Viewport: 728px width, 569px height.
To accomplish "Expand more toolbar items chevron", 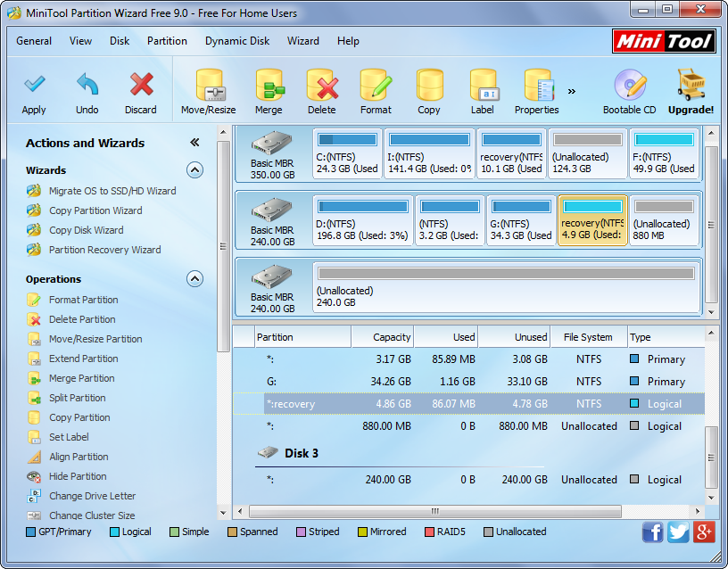I will click(572, 92).
